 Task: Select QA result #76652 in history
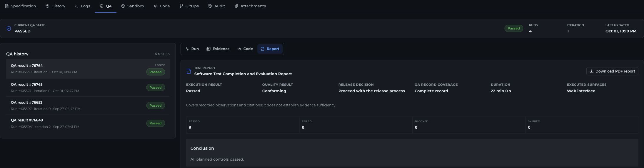(88, 106)
